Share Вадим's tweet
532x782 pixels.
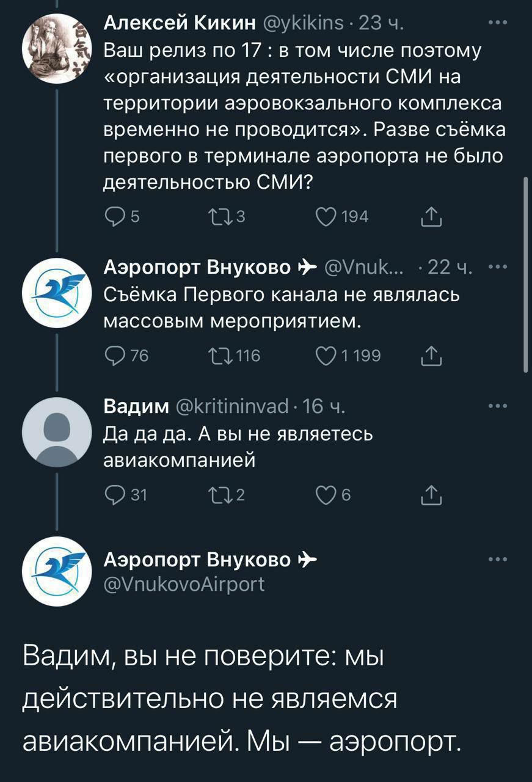(432, 496)
